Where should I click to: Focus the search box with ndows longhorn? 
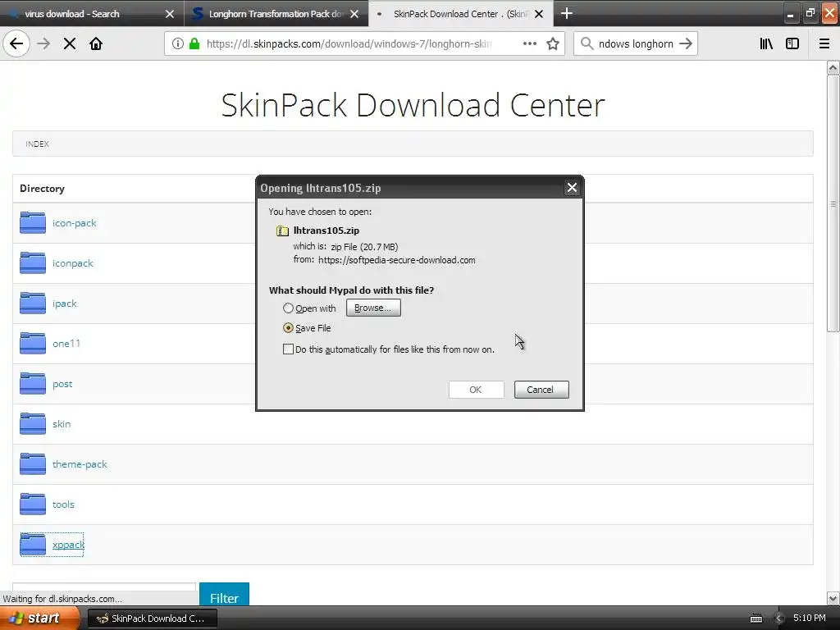(636, 43)
